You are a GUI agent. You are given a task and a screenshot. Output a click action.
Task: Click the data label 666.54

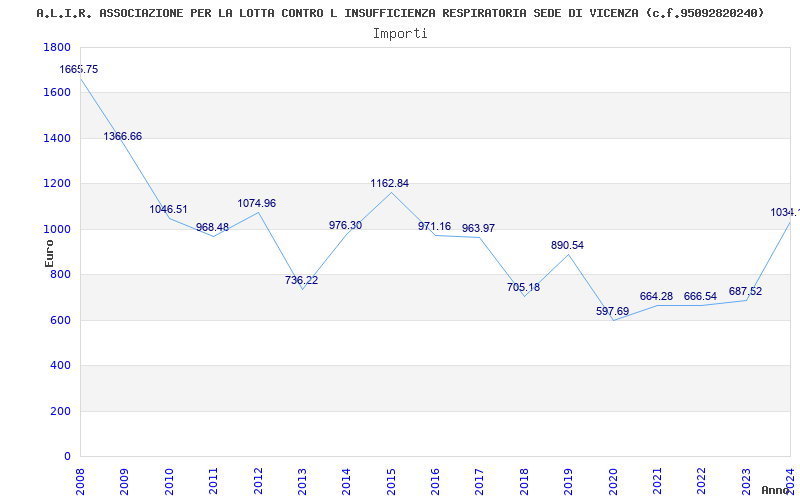[x=701, y=296]
